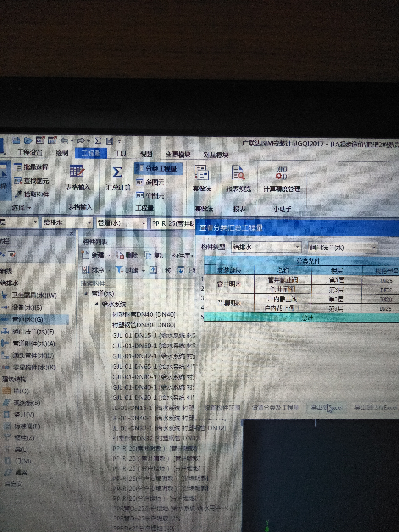Open 查找图元 find element tool

31,181
